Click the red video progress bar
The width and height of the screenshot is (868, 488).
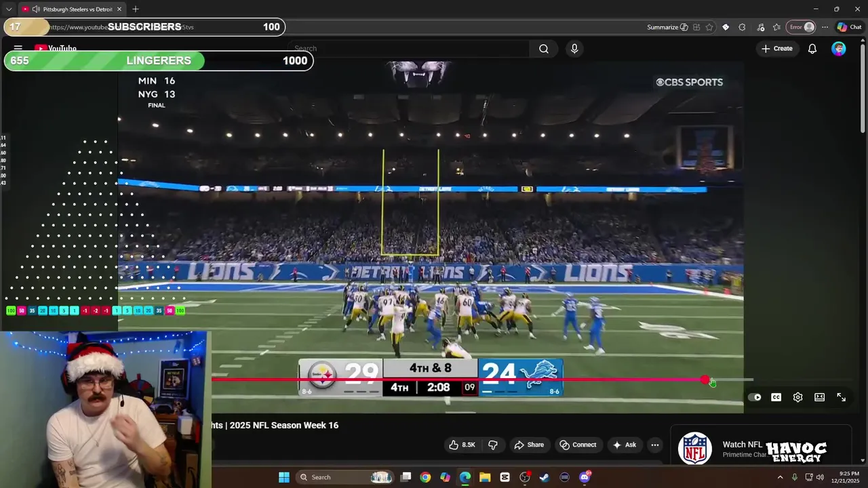pyautogui.click(x=458, y=380)
